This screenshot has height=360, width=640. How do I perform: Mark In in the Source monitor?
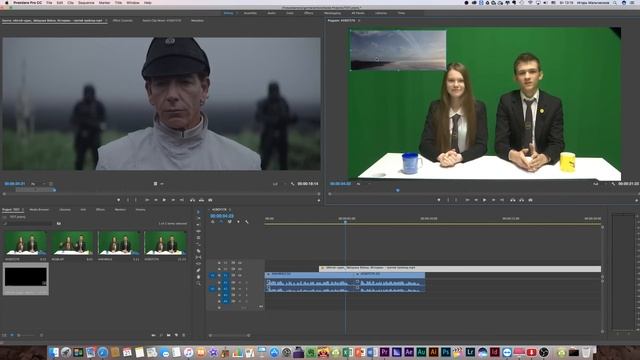pos(127,200)
